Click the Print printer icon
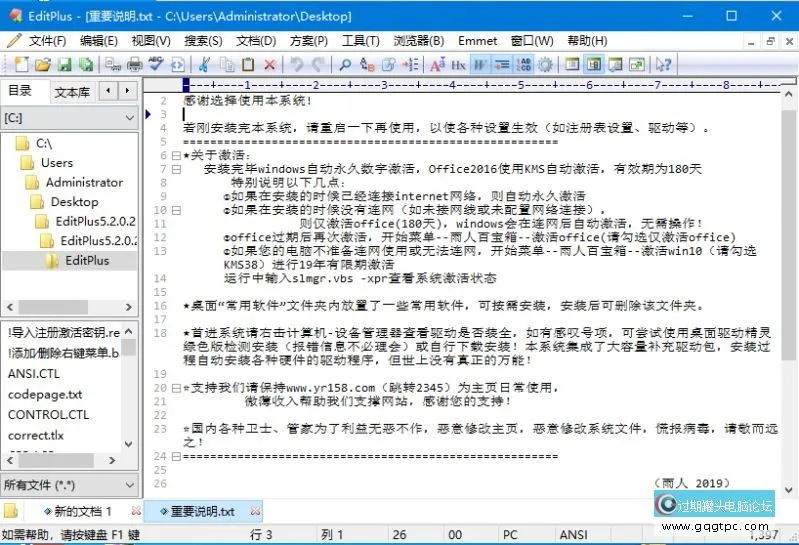The width and height of the screenshot is (799, 545). tap(135, 65)
